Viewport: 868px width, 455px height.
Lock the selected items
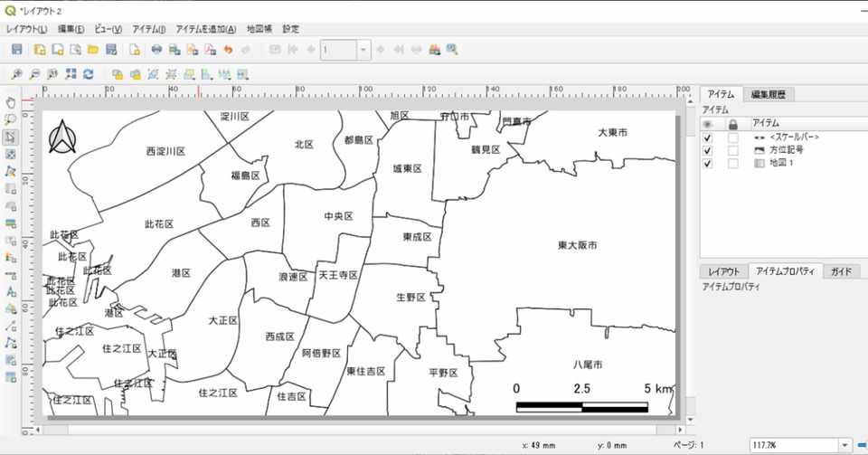tap(118, 74)
